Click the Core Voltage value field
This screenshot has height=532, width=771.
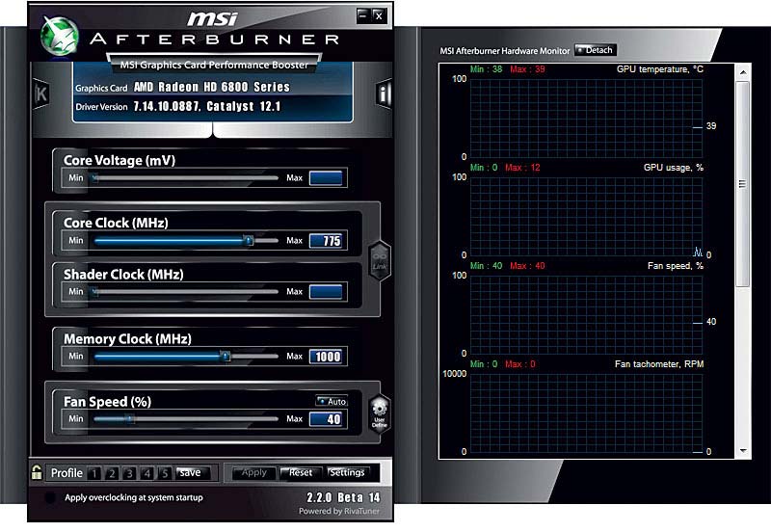(x=326, y=178)
